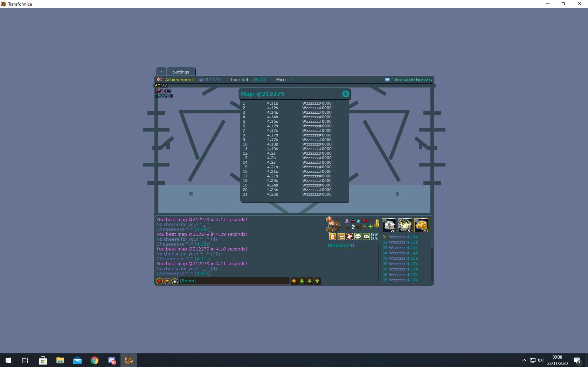Image resolution: width=588 pixels, height=367 pixels.
Task: Show hidden system tray icons
Action: coord(524,360)
